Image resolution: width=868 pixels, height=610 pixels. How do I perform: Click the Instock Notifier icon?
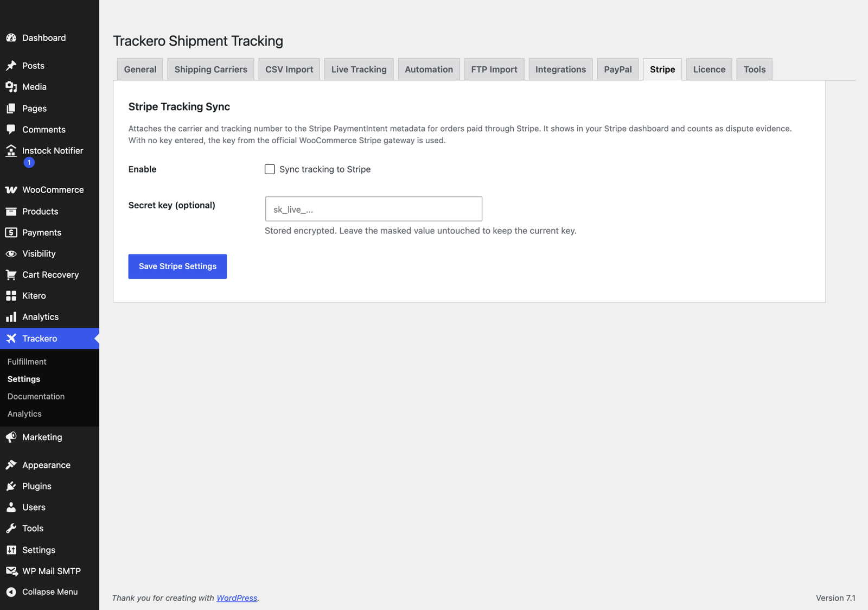click(x=11, y=151)
